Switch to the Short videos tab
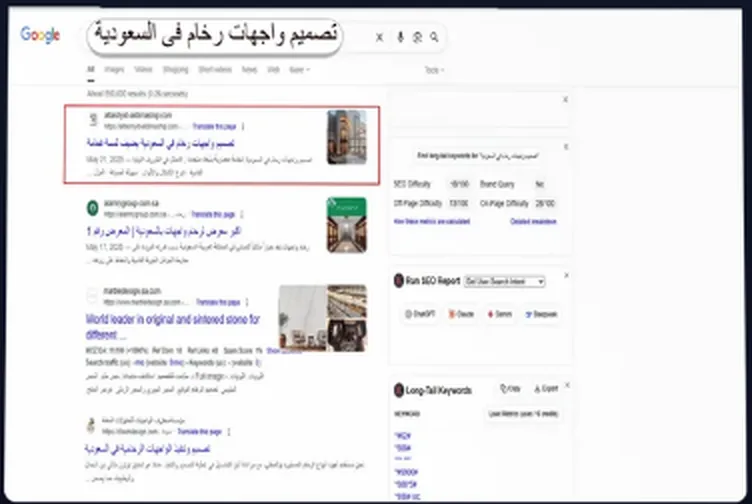 (215, 70)
